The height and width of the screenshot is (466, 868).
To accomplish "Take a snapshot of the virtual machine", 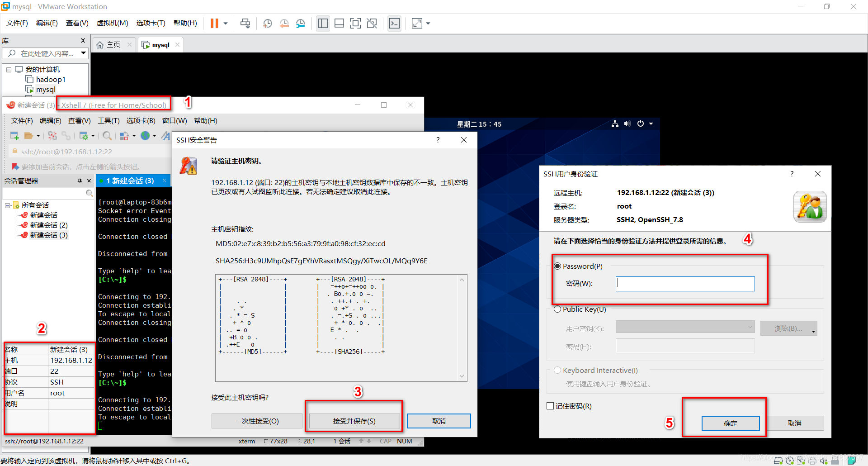I will [267, 24].
